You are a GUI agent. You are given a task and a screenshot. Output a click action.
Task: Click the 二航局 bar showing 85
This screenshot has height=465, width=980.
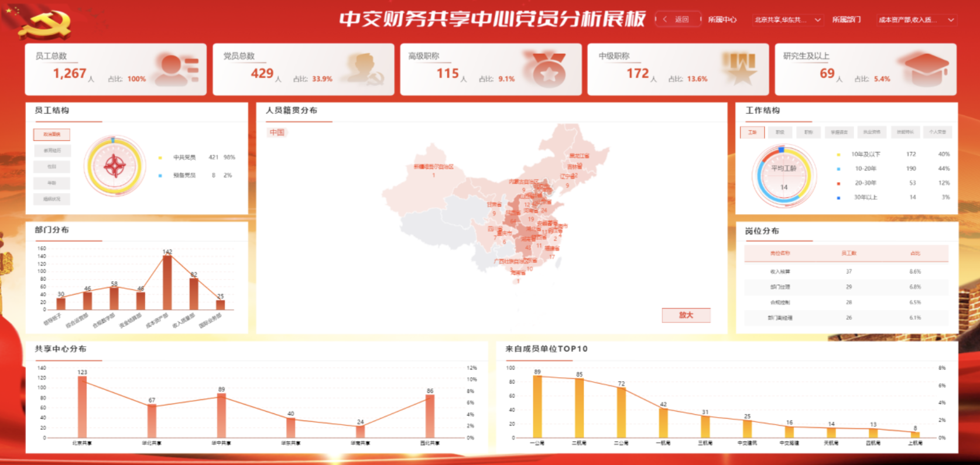pos(579,408)
